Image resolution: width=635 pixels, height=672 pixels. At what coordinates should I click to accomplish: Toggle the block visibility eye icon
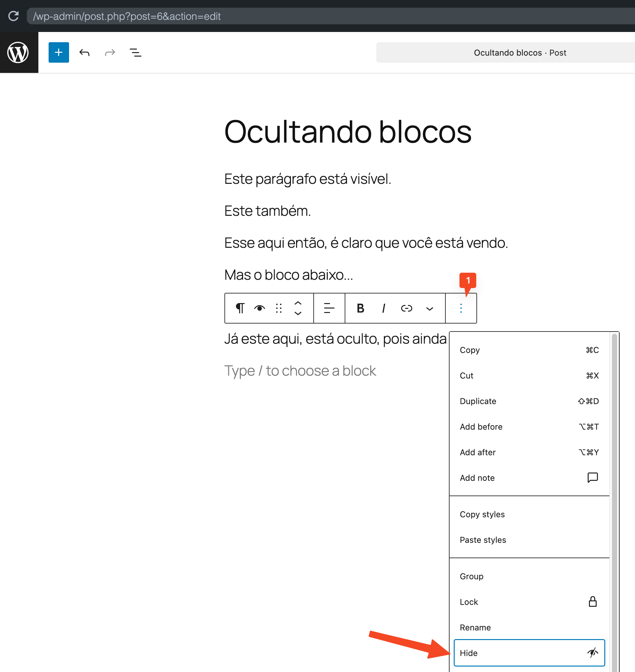point(259,308)
